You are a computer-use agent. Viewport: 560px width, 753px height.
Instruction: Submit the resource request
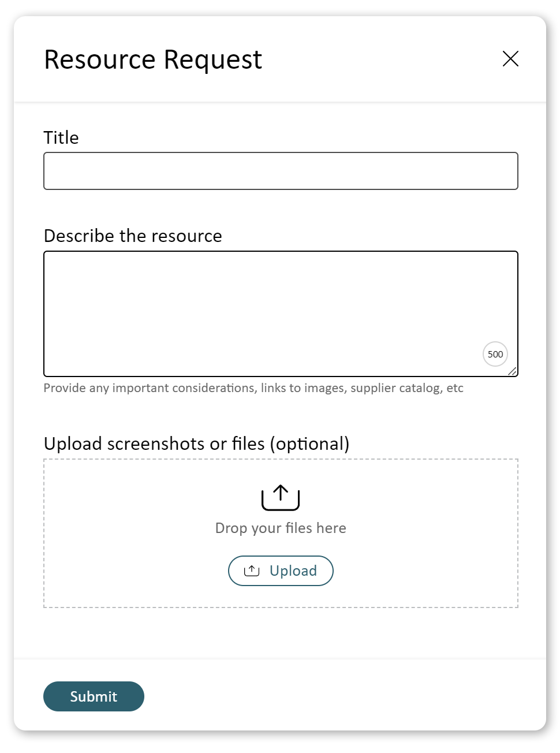[94, 696]
